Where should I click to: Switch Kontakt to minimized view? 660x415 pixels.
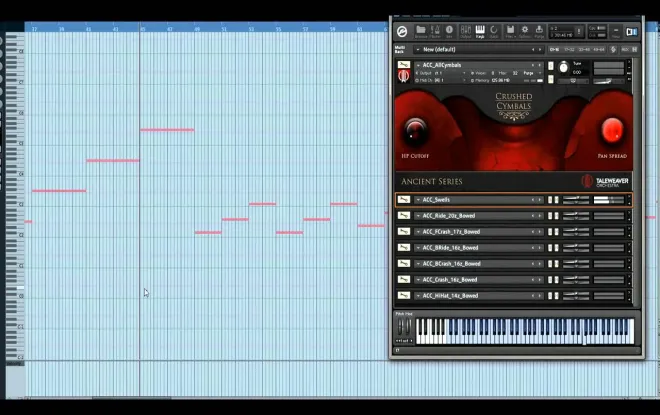(x=616, y=32)
